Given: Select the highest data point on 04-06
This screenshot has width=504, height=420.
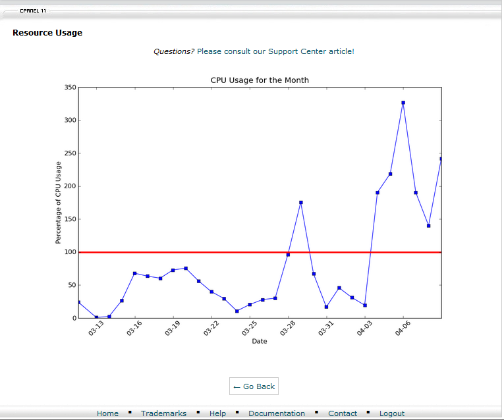Looking at the screenshot, I should click(403, 103).
